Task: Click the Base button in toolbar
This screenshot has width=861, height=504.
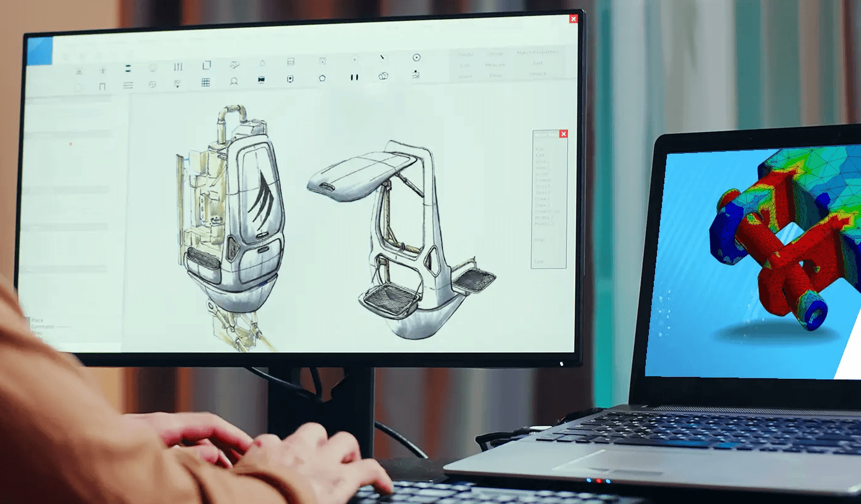Action: (495, 76)
